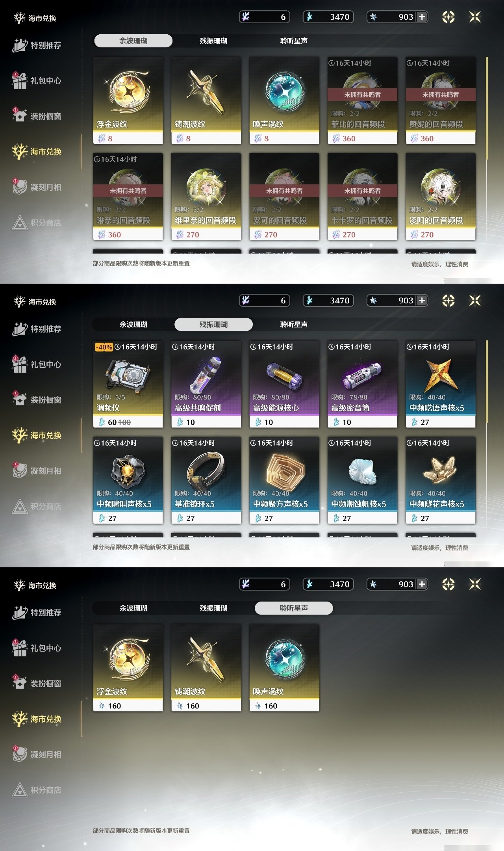Pick the 中频聚方声核x5 item
Image resolution: width=504 pixels, height=851 pixels.
pos(284,480)
